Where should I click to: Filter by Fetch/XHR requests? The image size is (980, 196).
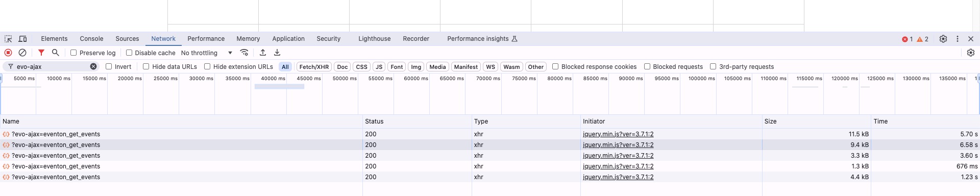[x=314, y=67]
